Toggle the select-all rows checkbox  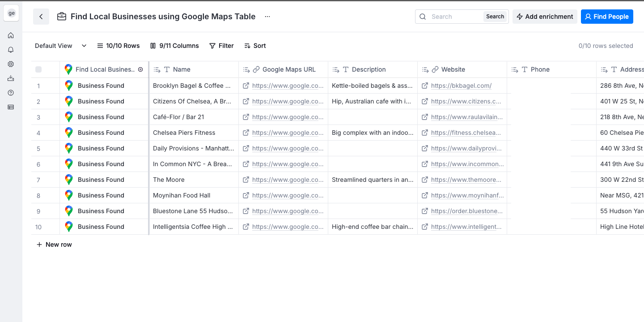pyautogui.click(x=38, y=69)
